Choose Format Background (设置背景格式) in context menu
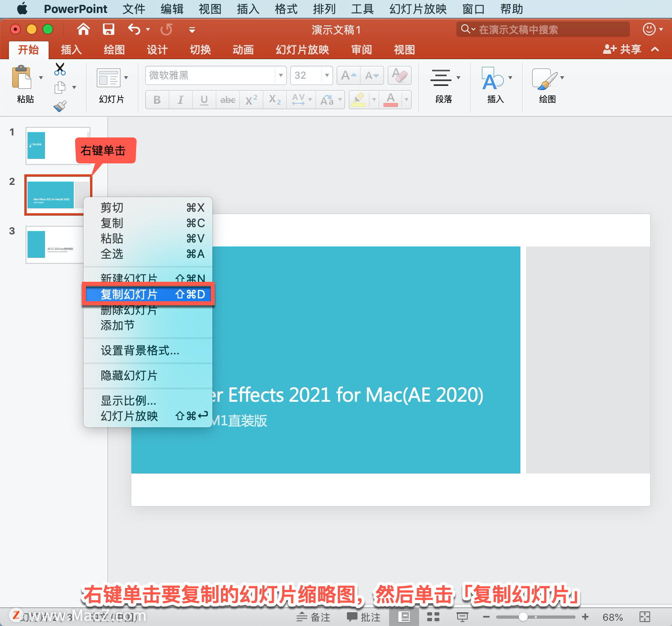 148,350
